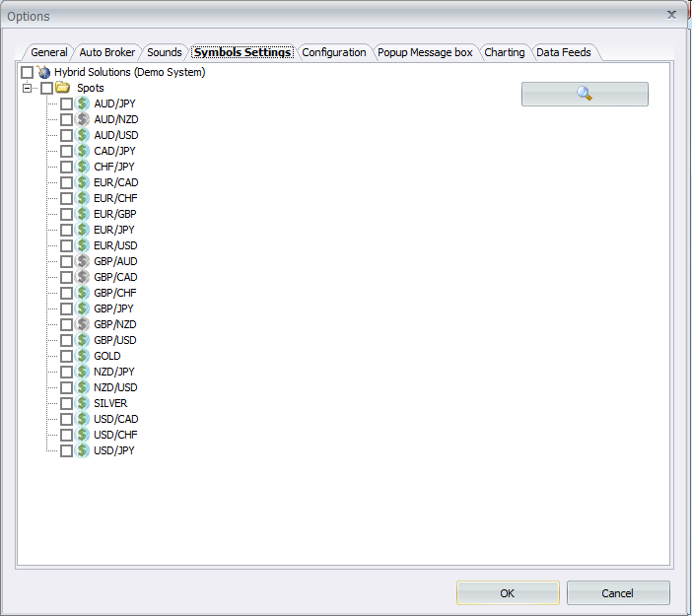Collapse the Spots tree node
The width and height of the screenshot is (692, 616).
(x=27, y=88)
